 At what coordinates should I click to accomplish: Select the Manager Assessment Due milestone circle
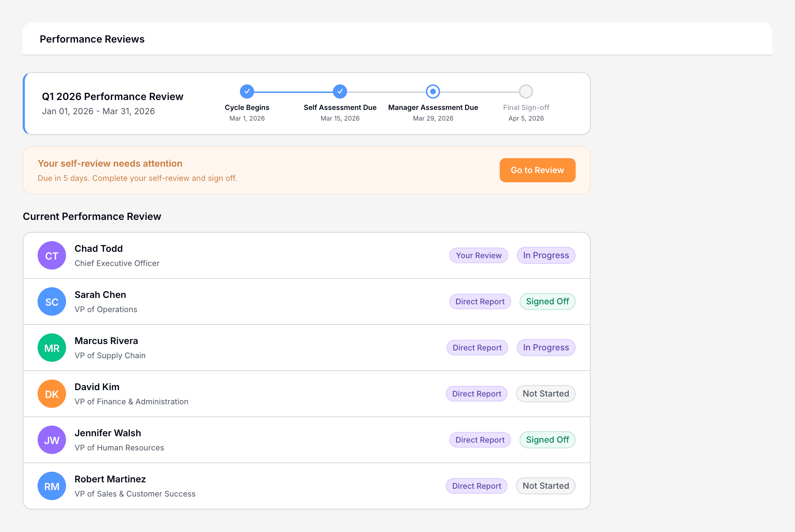click(x=433, y=91)
